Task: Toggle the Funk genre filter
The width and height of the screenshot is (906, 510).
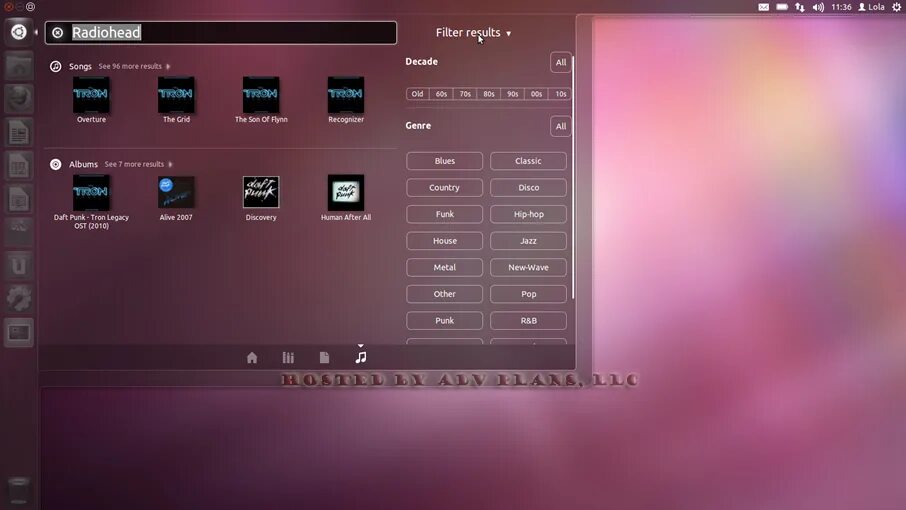Action: pos(444,214)
